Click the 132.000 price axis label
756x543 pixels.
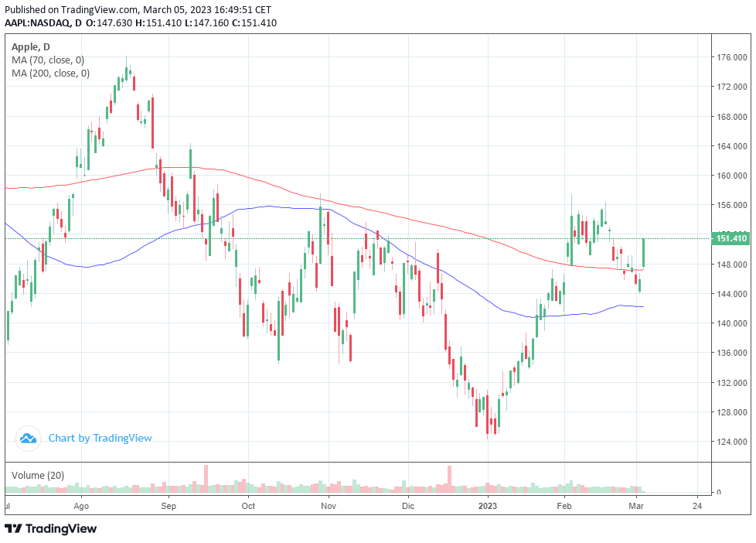[732, 383]
